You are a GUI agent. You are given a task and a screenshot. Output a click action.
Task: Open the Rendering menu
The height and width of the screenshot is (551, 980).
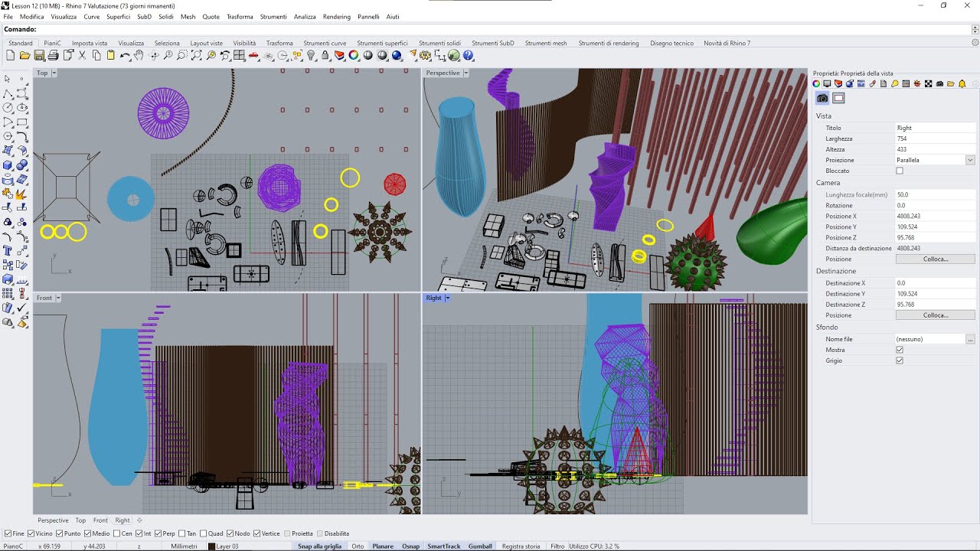(337, 17)
